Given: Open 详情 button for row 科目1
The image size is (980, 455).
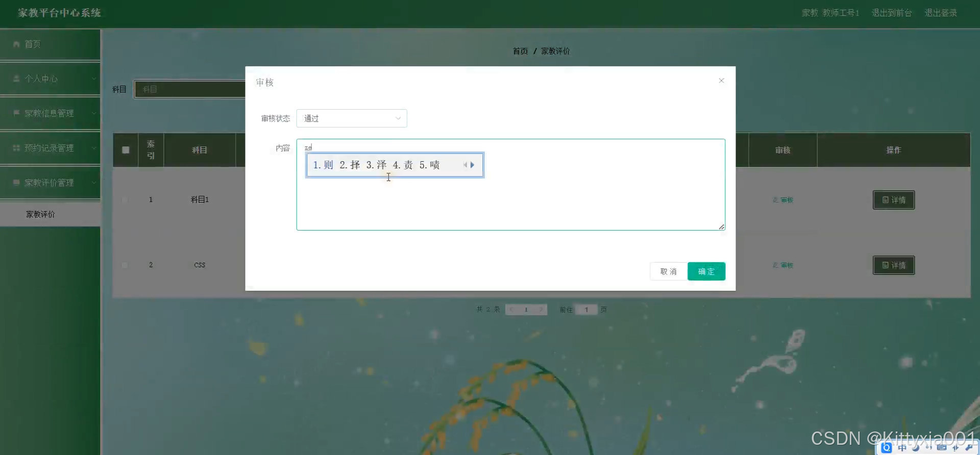Looking at the screenshot, I should 894,200.
